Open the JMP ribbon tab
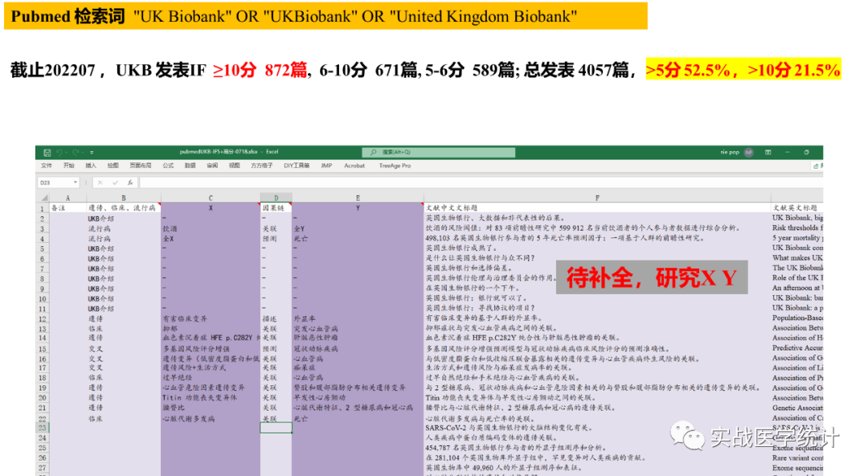 [326, 166]
